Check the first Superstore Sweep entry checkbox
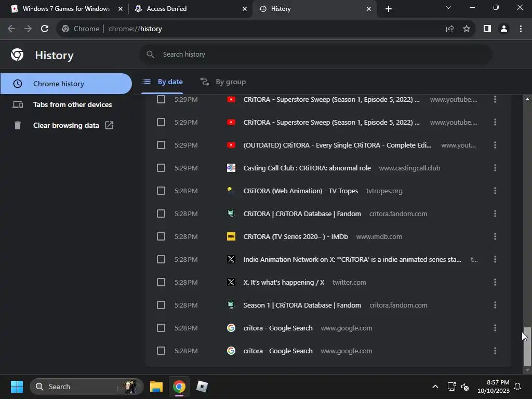The height and width of the screenshot is (399, 532). click(161, 99)
